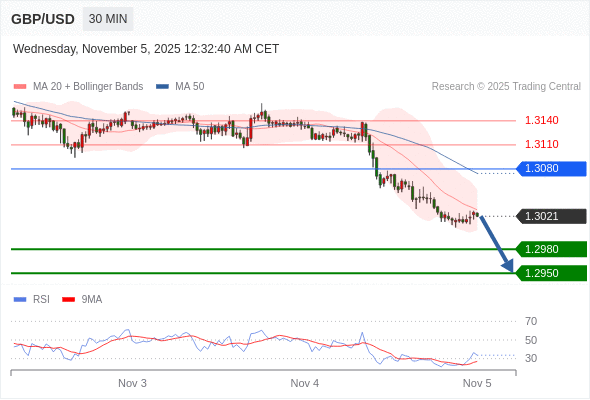590x400 pixels.
Task: Click the black 1.3021 current price tag
Action: [x=551, y=216]
